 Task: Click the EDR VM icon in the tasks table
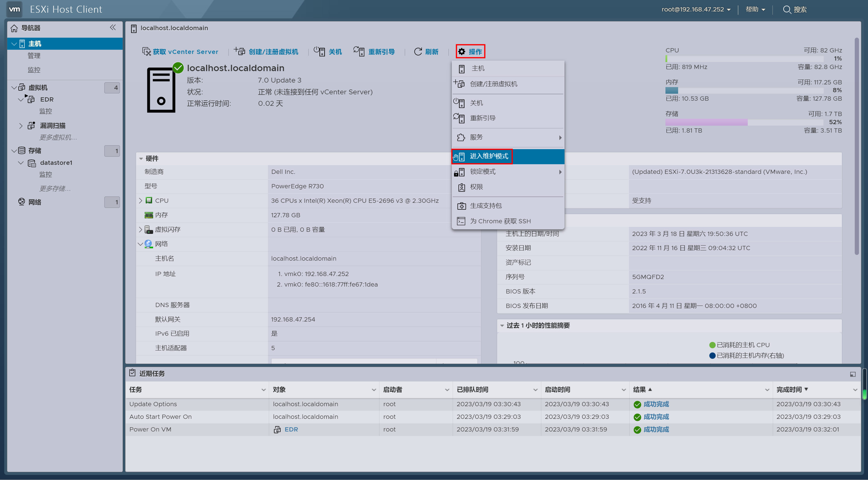point(277,429)
